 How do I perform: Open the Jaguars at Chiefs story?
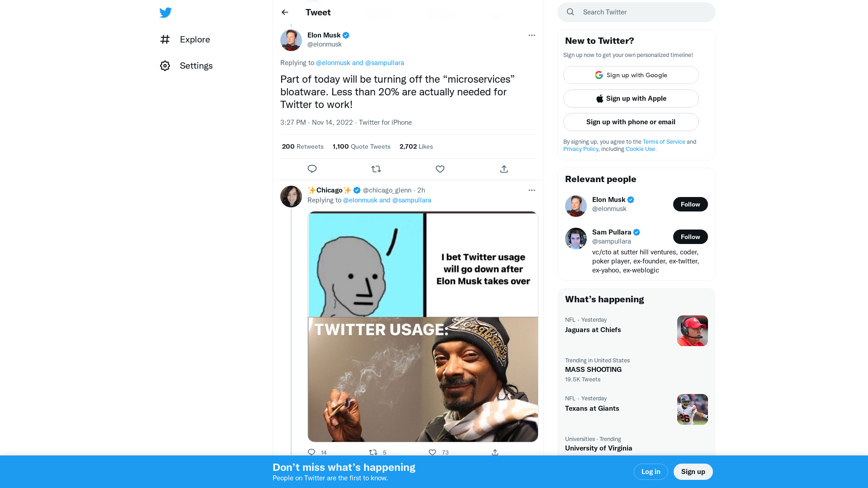[593, 330]
